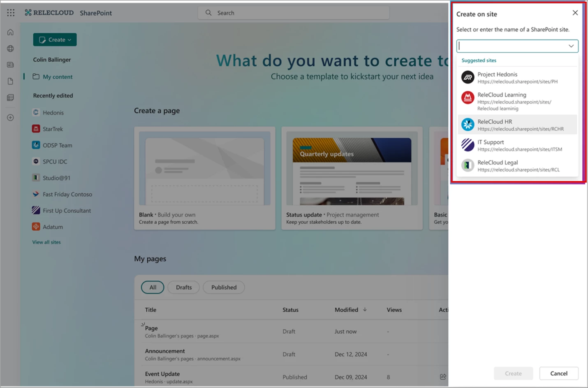Open the Home icon in left rail

click(x=10, y=32)
